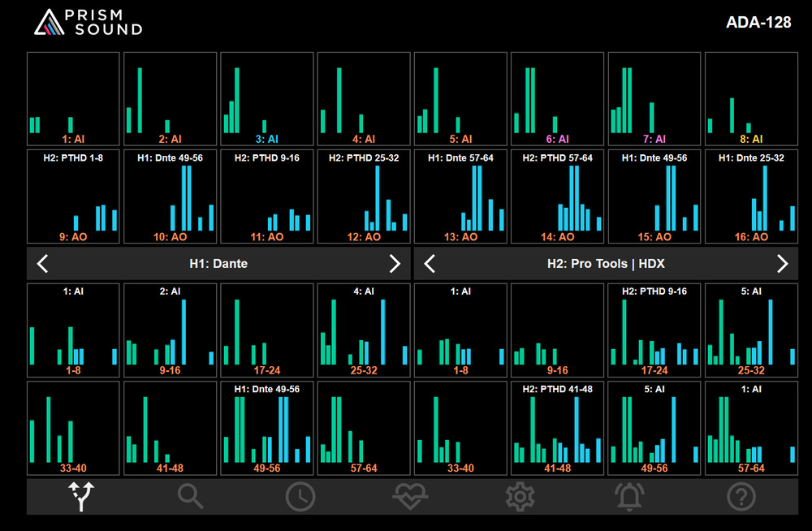The image size is (812, 531).
Task: Open the alarm bell notifications icon
Action: (630, 496)
